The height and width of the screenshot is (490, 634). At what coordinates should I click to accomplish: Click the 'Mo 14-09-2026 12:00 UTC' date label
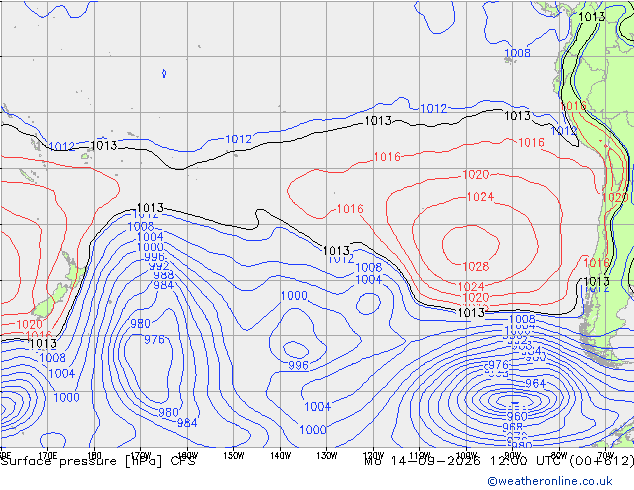[x=464, y=461]
